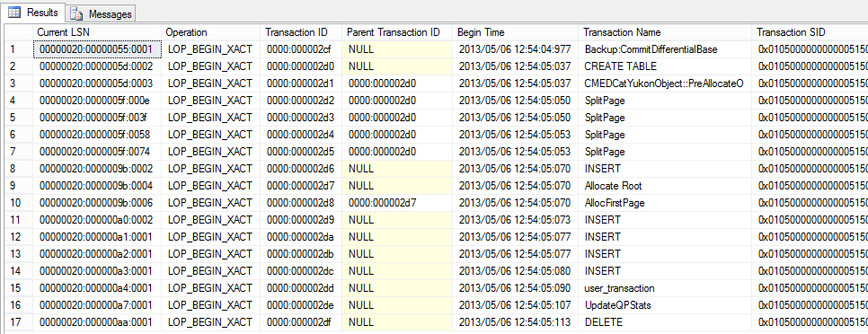Click the Parent Transaction ID column header
This screenshot has height=334, width=868.
tap(397, 32)
